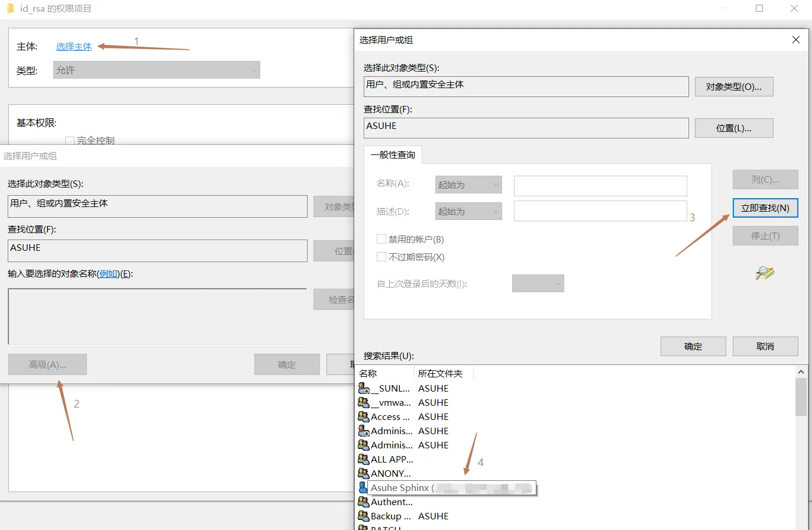812x530 pixels.
Task: Focus the 描述(D) search text field
Action: tap(600, 211)
